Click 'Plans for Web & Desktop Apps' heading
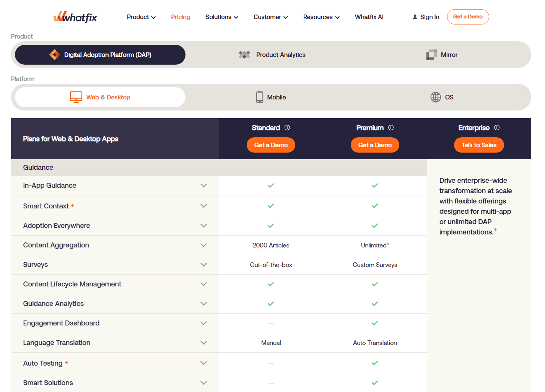Image resolution: width=545 pixels, height=392 pixels. point(70,139)
